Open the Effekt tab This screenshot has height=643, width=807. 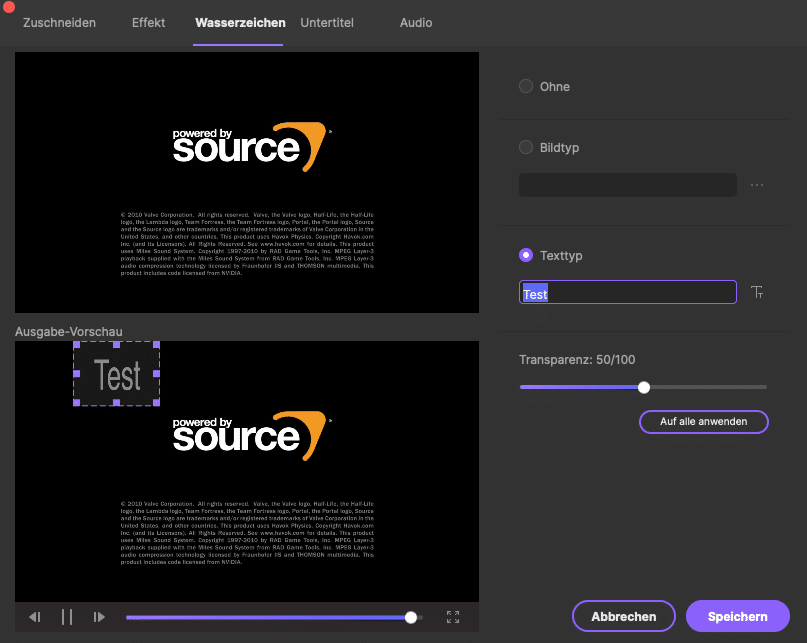(149, 22)
